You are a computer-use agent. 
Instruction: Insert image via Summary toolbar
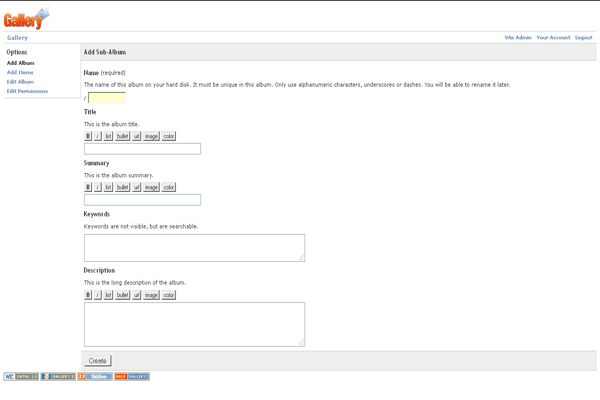click(x=152, y=187)
